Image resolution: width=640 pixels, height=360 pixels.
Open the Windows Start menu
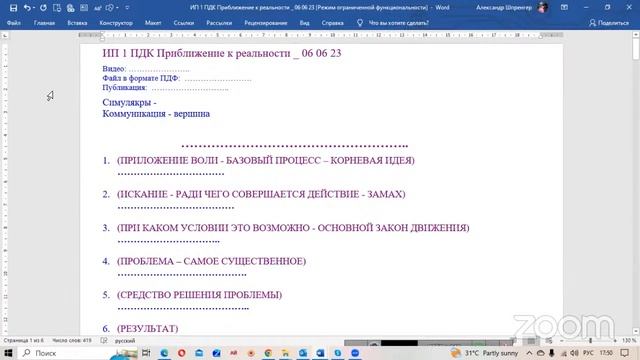pyautogui.click(x=8, y=353)
